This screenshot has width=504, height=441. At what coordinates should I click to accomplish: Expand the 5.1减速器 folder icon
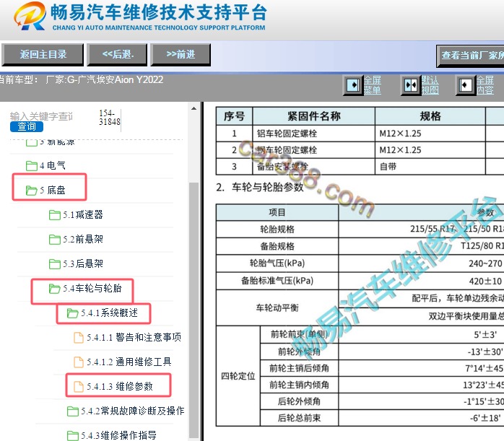[x=55, y=215]
